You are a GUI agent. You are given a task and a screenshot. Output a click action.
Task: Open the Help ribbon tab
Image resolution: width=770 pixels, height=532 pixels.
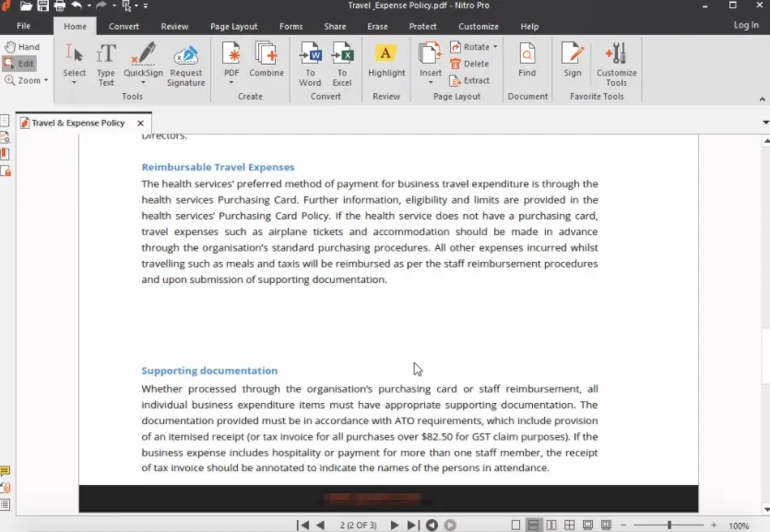[x=529, y=27]
